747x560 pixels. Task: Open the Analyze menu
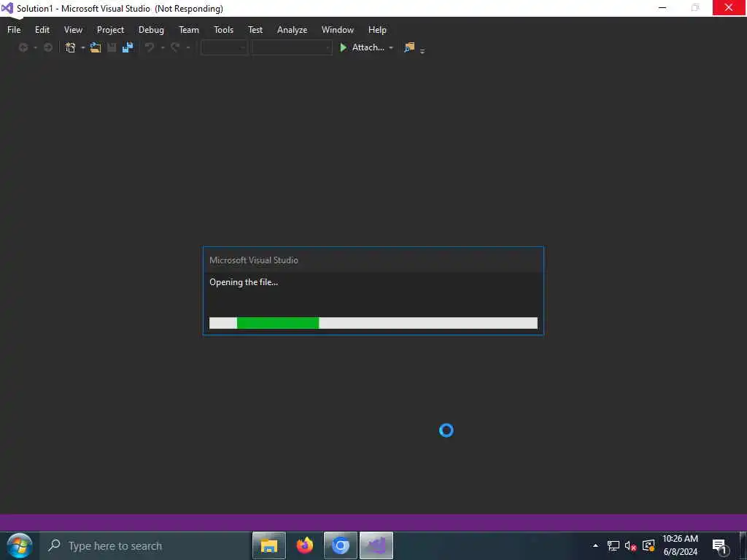pyautogui.click(x=292, y=29)
